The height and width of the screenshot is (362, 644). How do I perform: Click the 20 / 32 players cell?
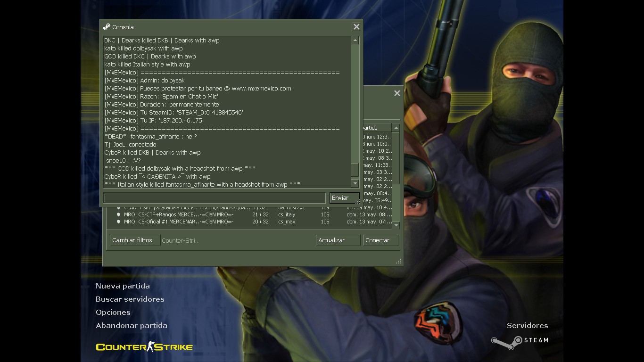point(260,222)
